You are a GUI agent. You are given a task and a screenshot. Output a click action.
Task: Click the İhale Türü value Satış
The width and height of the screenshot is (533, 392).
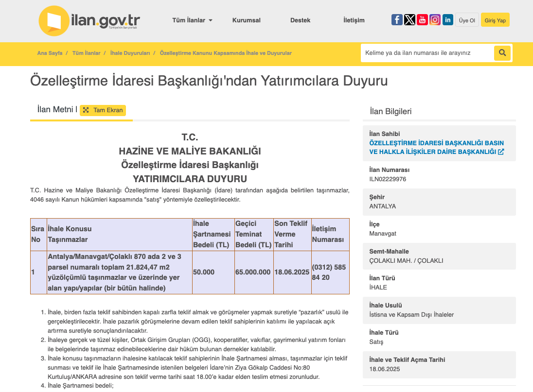(x=376, y=342)
